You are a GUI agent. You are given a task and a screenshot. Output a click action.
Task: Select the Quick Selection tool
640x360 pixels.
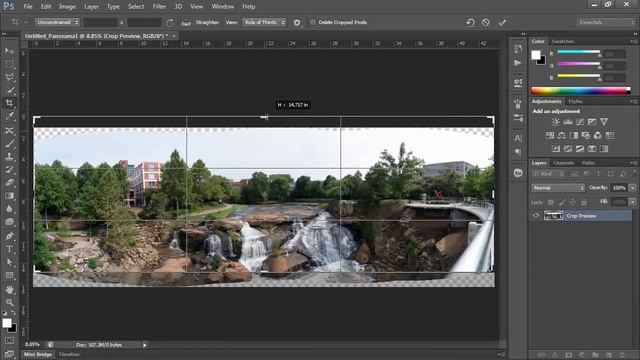[9, 90]
